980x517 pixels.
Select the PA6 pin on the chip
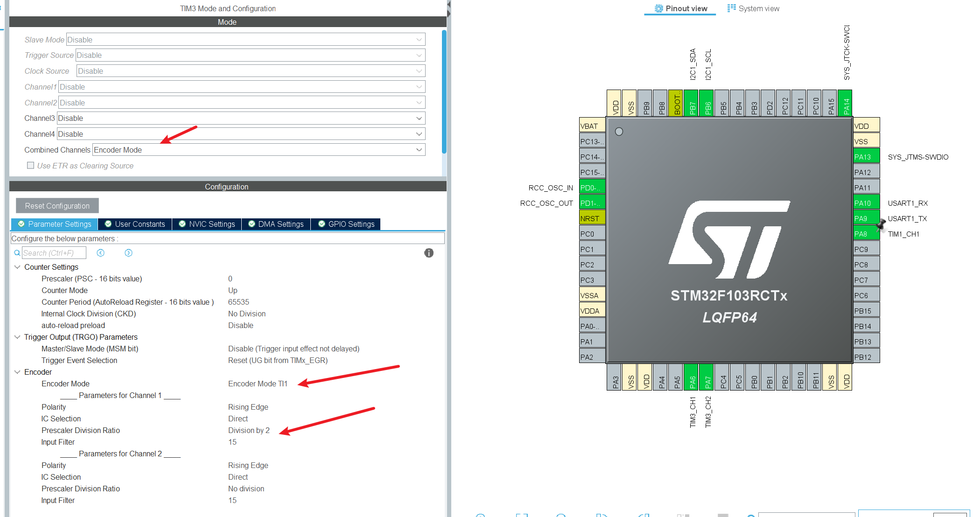pyautogui.click(x=692, y=377)
